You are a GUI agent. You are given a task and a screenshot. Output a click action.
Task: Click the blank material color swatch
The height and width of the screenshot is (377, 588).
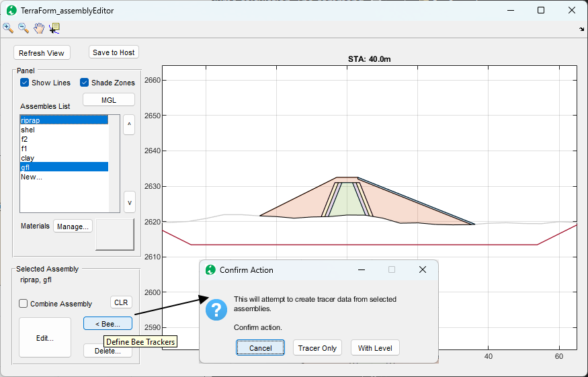coord(115,234)
